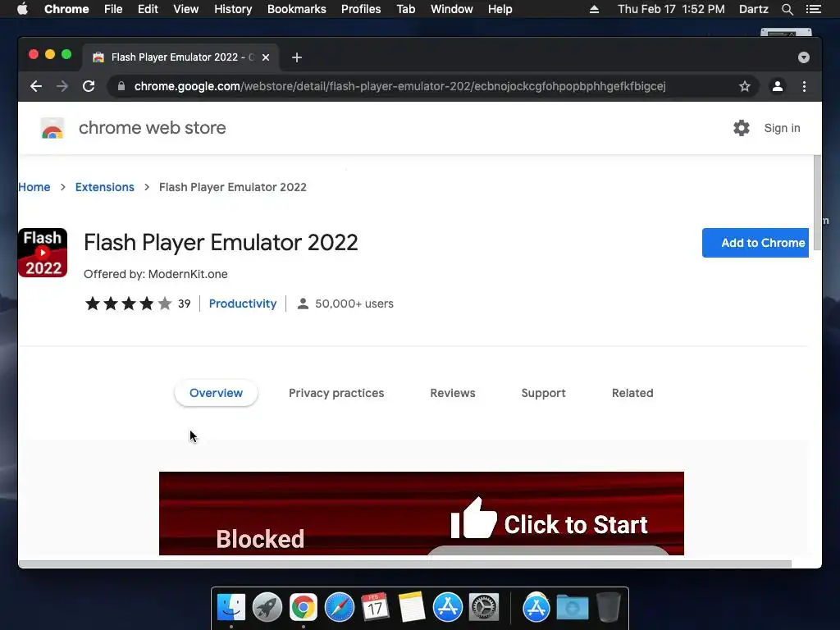Image resolution: width=840 pixels, height=630 pixels.
Task: Open the Chrome menu in the menu bar
Action: point(66,9)
